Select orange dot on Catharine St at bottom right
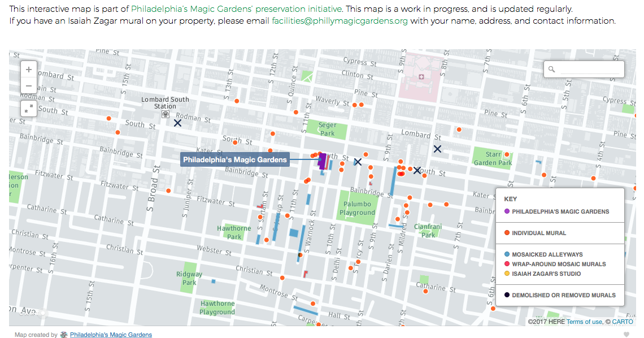 click(x=425, y=291)
